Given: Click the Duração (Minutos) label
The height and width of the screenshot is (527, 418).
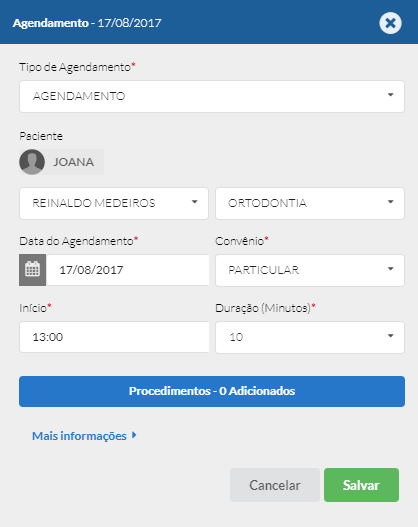Looking at the screenshot, I should (265, 308).
